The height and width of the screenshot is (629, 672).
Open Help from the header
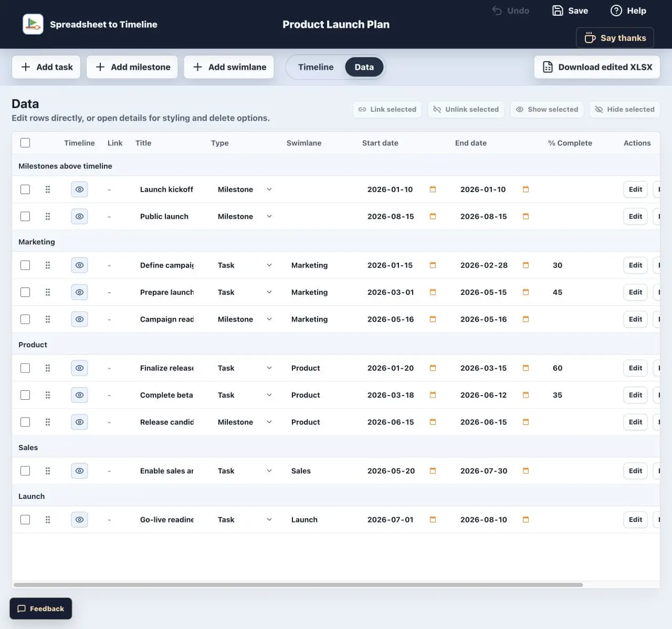pos(628,10)
